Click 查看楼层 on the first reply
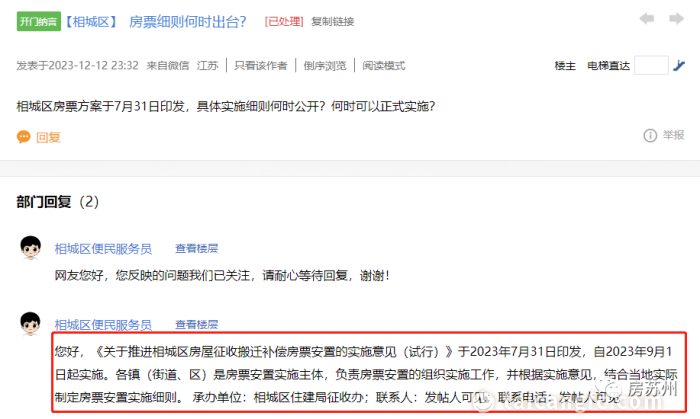The height and width of the screenshot is (419, 700). (x=196, y=248)
